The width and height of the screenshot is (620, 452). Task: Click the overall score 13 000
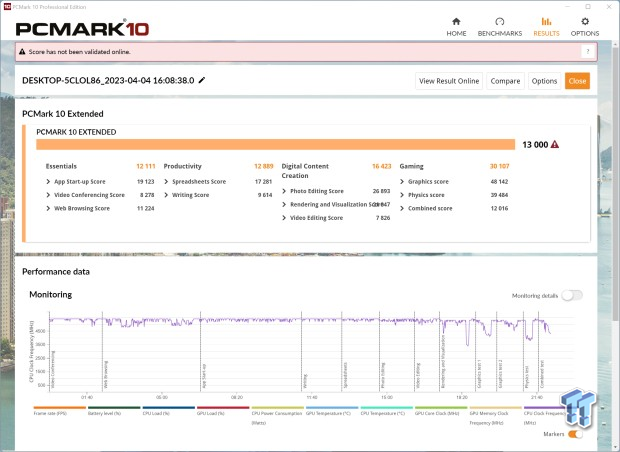pyautogui.click(x=535, y=145)
